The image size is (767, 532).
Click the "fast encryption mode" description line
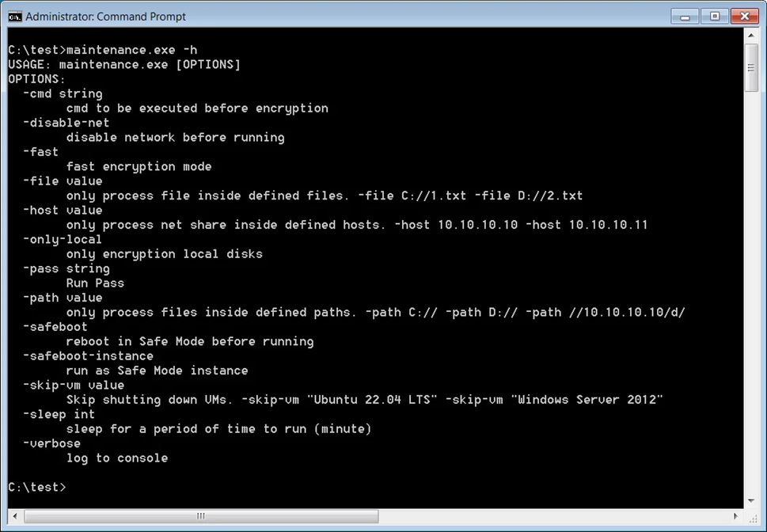(139, 166)
